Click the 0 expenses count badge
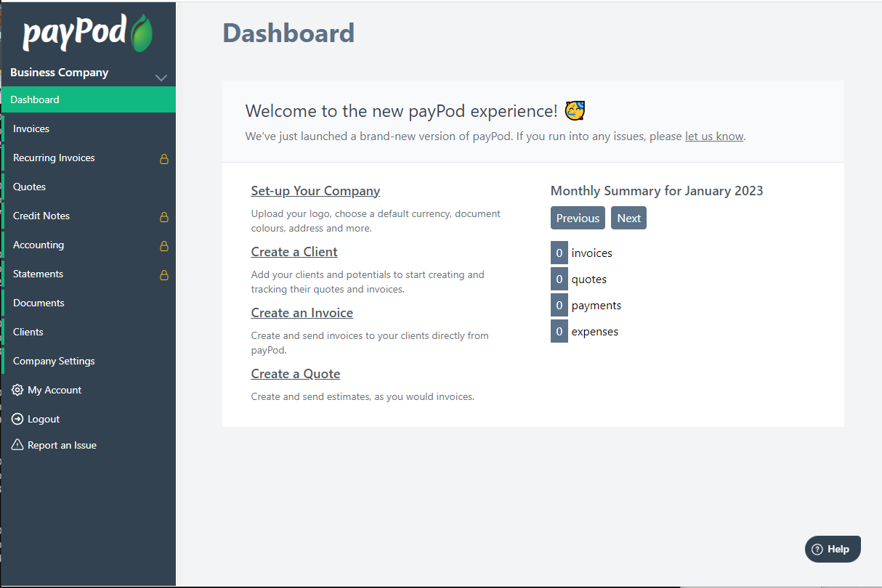This screenshot has height=588, width=882. coord(559,331)
